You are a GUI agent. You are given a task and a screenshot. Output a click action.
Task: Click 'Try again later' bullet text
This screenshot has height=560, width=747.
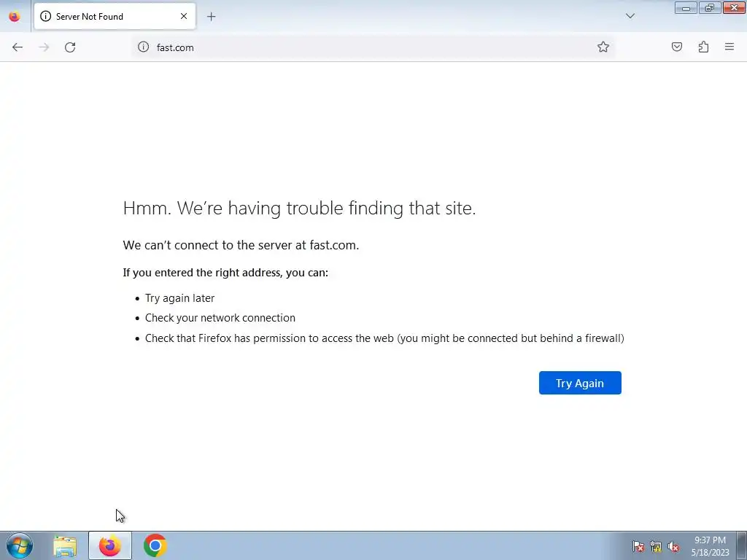click(179, 298)
